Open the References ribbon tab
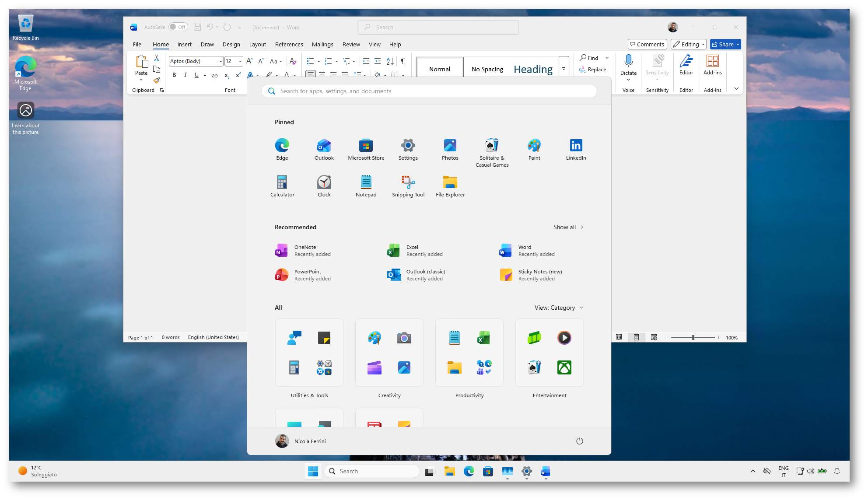 [x=289, y=44]
